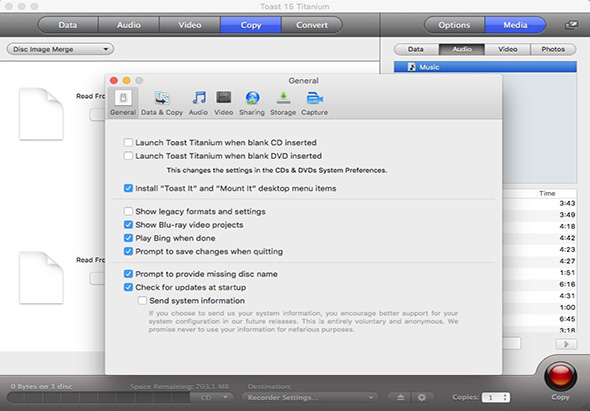The height and width of the screenshot is (411, 590).
Task: Select the Music library row
Action: click(x=485, y=67)
